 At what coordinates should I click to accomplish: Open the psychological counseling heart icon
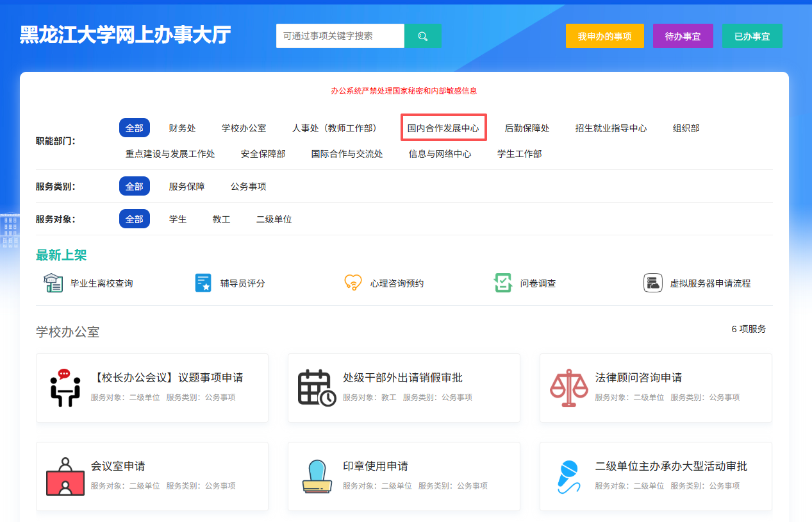[x=353, y=283]
